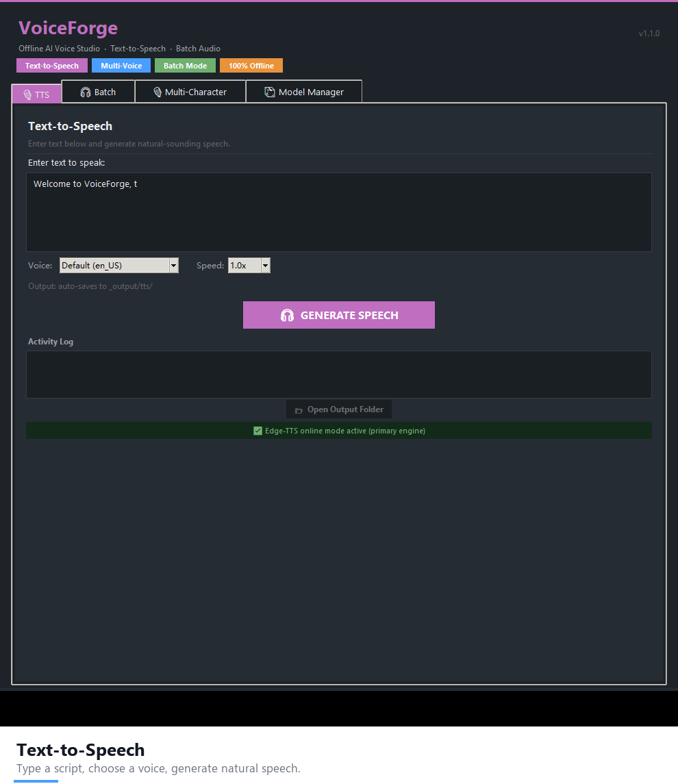Click the 'Output: auto-saves to _output/tts/' text

click(x=90, y=286)
